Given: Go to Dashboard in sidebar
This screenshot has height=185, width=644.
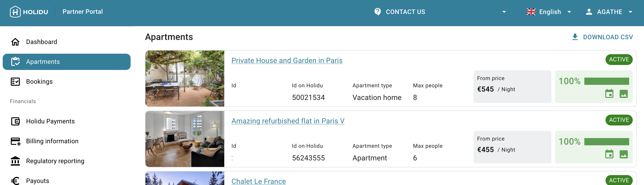Looking at the screenshot, I should tap(41, 42).
